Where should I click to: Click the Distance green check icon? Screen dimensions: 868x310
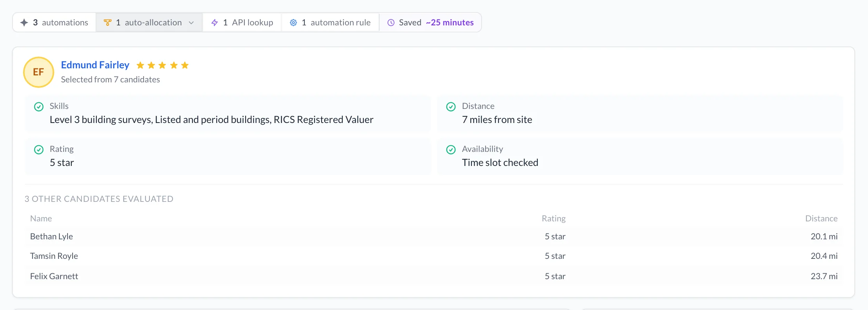451,107
